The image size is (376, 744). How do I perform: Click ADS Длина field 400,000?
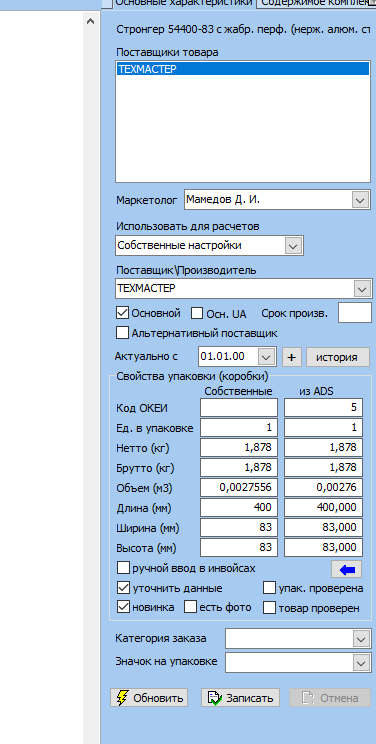point(323,507)
